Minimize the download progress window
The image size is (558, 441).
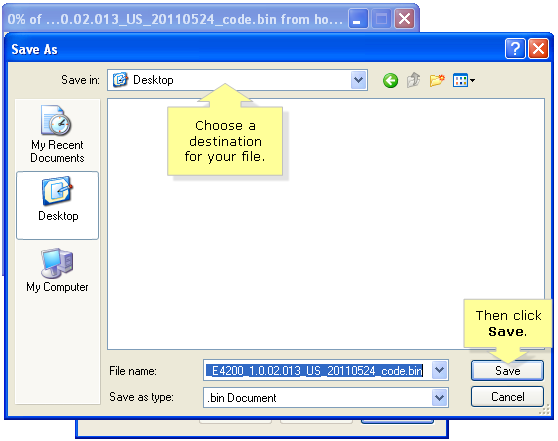click(x=358, y=19)
